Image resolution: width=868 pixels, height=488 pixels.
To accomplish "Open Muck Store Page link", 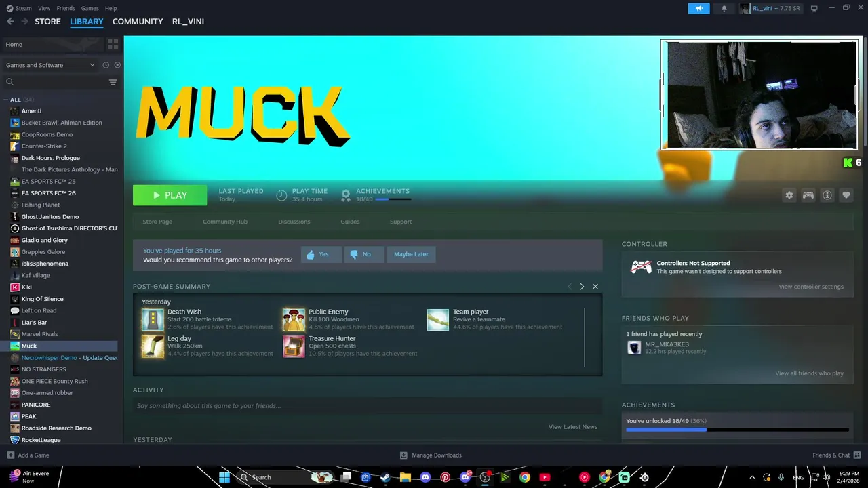I will [x=157, y=222].
